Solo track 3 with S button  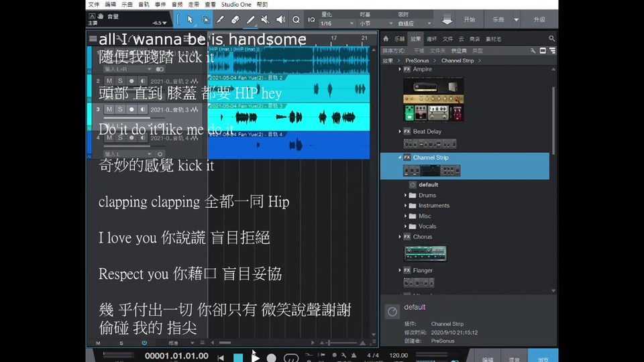120,109
